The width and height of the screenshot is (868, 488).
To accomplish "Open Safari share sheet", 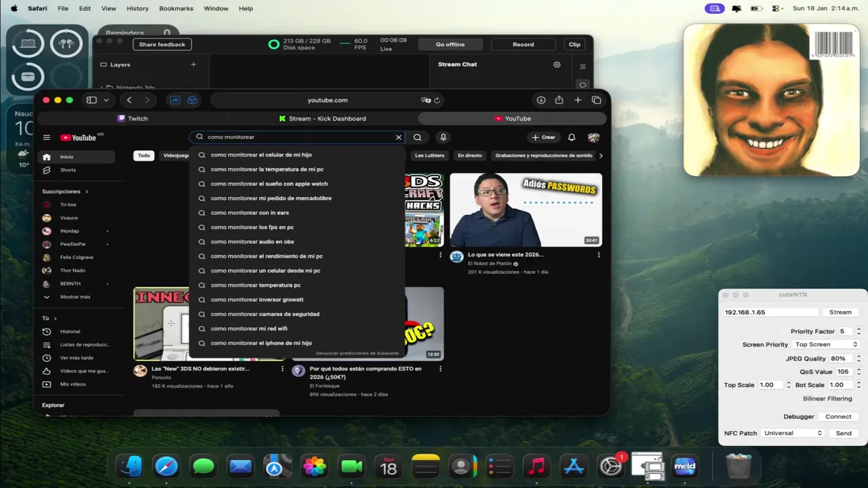I will (559, 100).
